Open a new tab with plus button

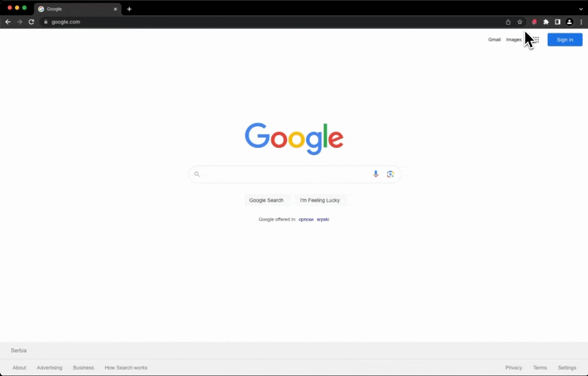[130, 9]
